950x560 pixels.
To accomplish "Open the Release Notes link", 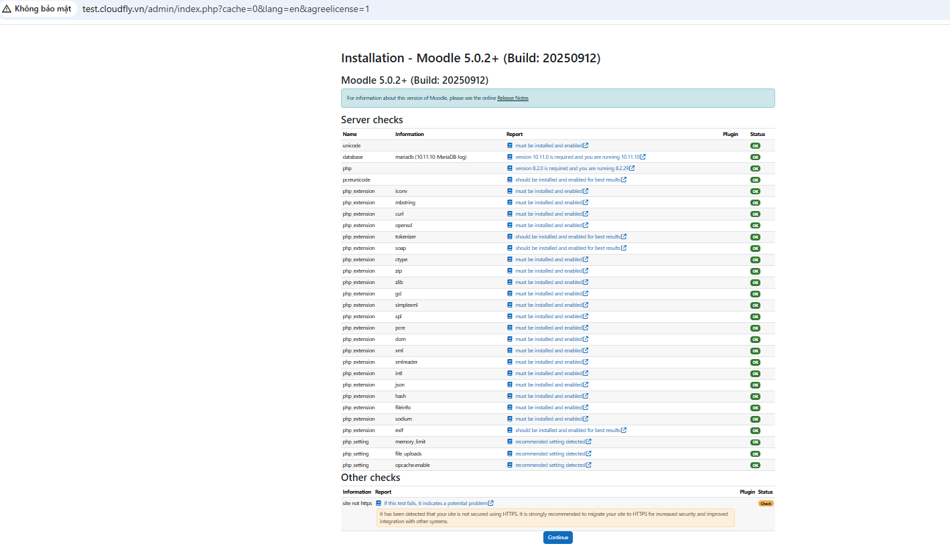I will [x=513, y=98].
